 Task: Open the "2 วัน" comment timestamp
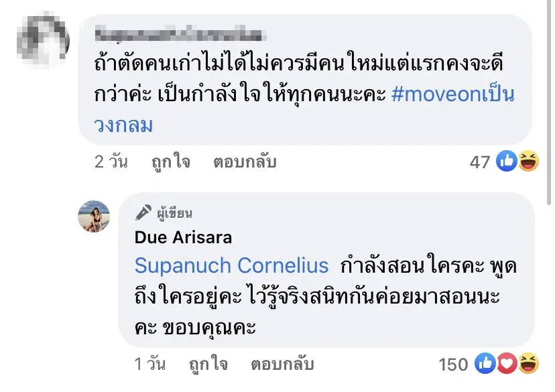coord(111,161)
